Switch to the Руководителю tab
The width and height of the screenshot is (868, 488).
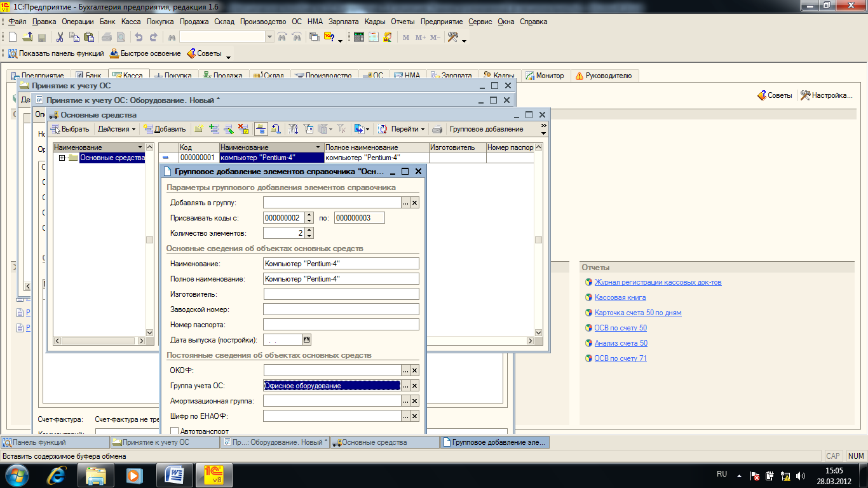604,76
